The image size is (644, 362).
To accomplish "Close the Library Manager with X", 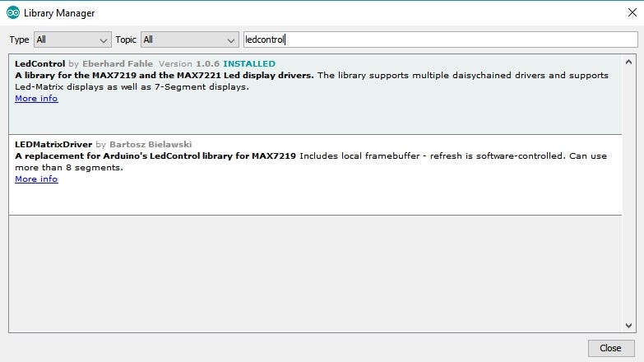I will click(x=632, y=12).
